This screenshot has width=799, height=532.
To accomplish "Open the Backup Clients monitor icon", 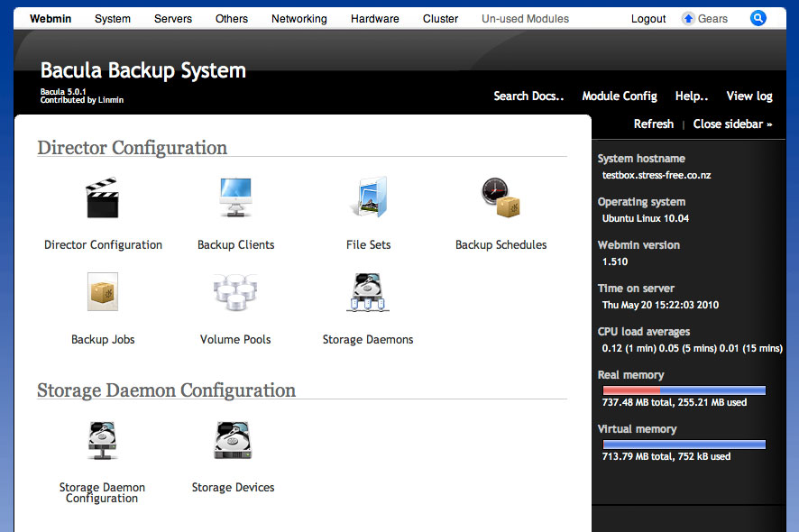I will pyautogui.click(x=235, y=197).
